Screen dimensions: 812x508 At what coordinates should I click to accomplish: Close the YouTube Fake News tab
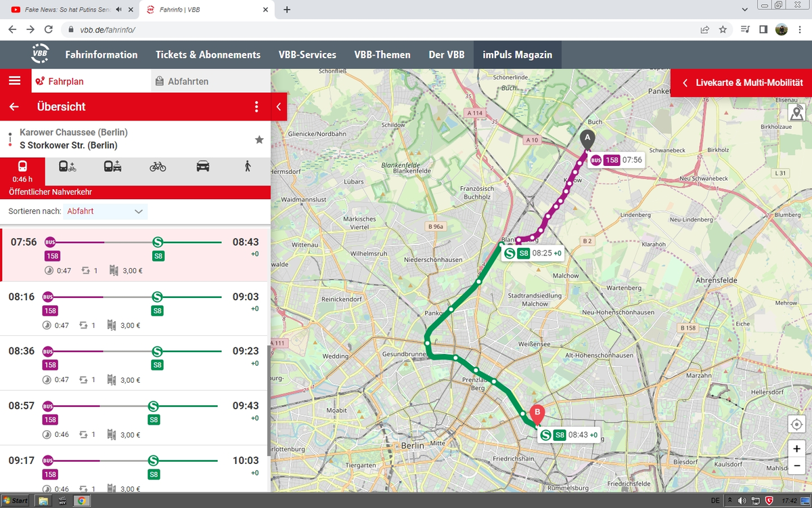[x=130, y=9]
